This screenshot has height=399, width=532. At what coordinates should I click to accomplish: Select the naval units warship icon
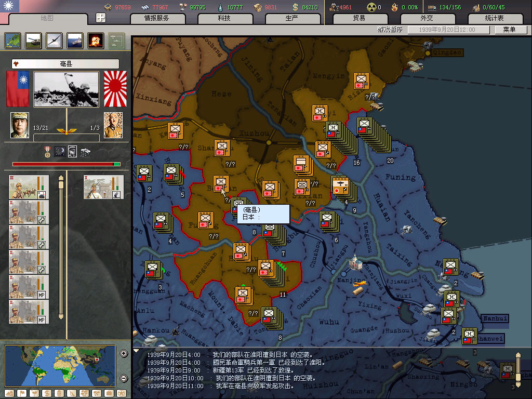pyautogui.click(x=75, y=41)
